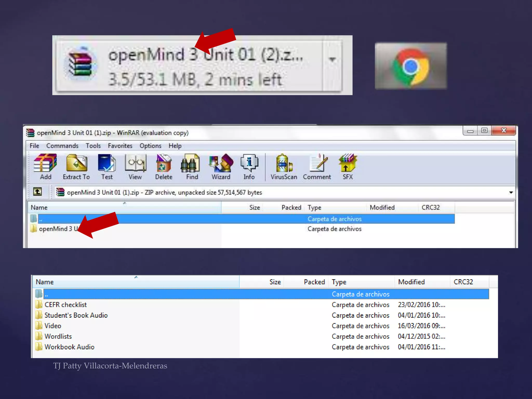532x399 pixels.
Task: Open the Favorites menu
Action: tap(120, 146)
